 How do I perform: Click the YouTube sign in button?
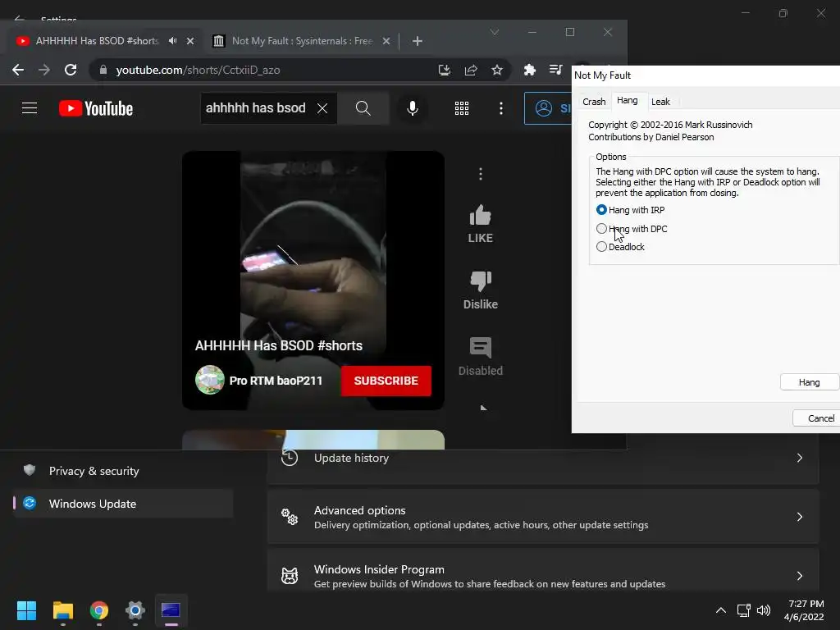[x=548, y=108]
